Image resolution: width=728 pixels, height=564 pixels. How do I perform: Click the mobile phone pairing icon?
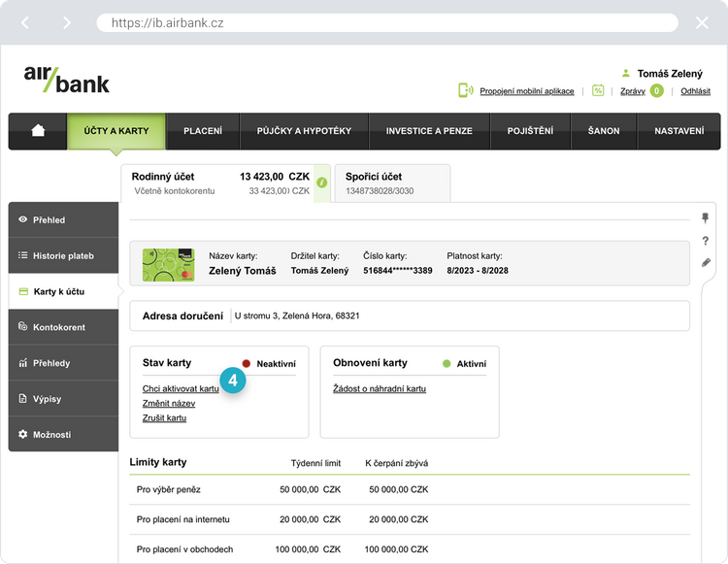tap(465, 91)
